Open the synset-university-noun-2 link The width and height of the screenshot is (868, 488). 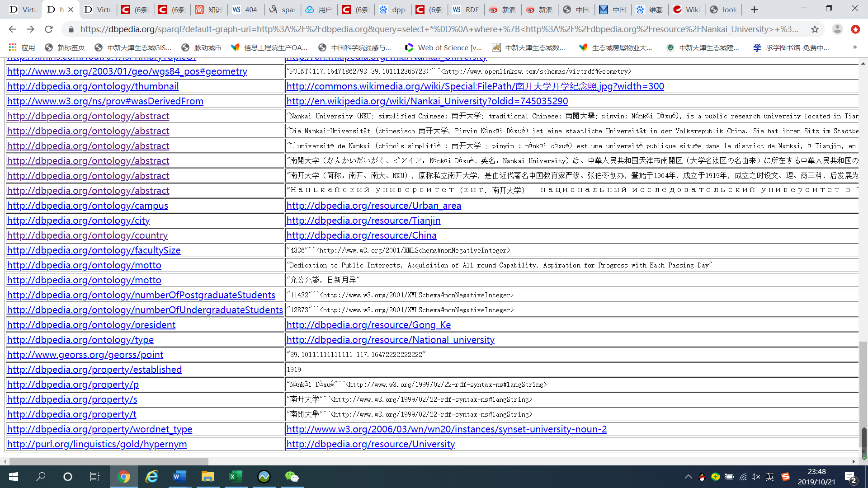[x=447, y=429]
